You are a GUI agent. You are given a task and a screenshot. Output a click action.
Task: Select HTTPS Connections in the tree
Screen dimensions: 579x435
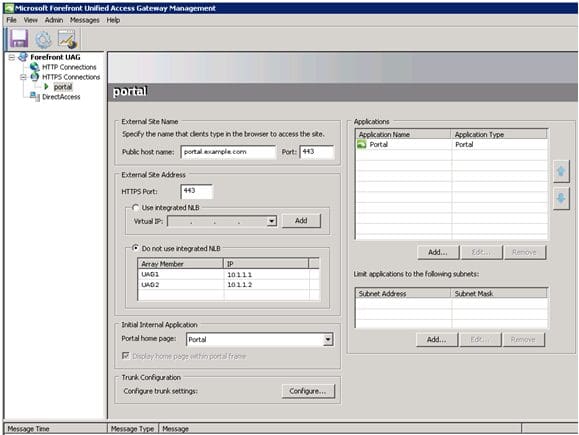coord(71,77)
